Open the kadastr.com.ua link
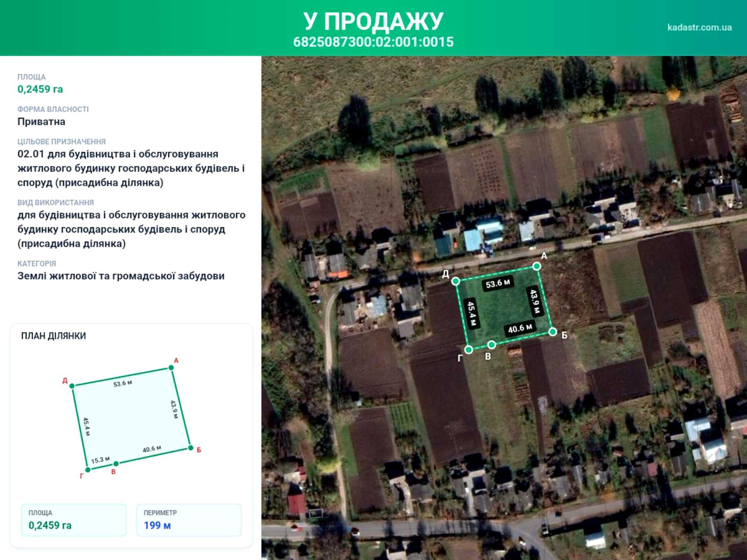 click(x=699, y=28)
